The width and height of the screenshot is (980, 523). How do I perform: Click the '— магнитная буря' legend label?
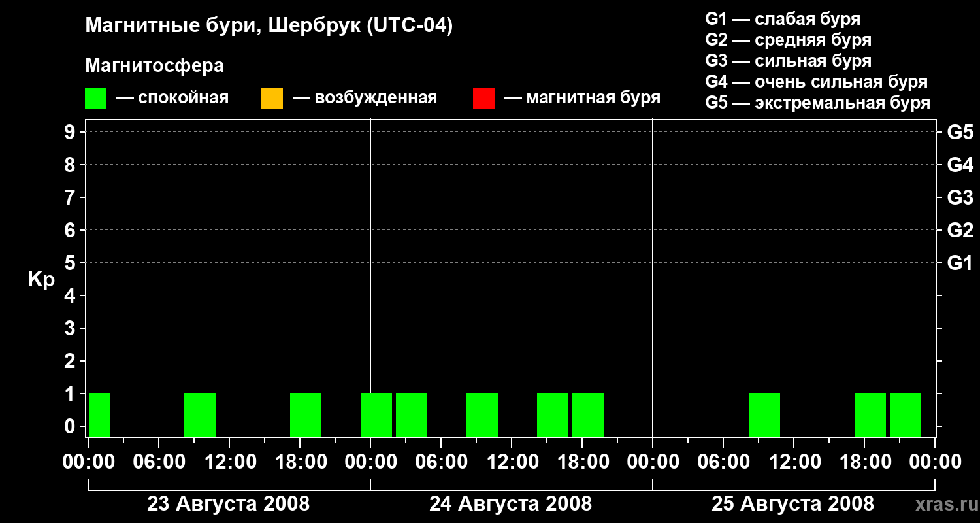tap(583, 99)
